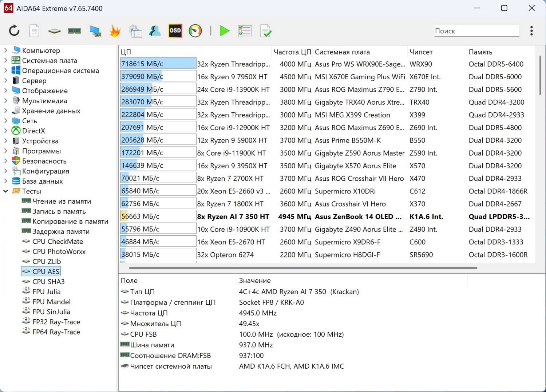The height and width of the screenshot is (392, 546).
Task: Click the speedometer gauge toolbar icon
Action: point(195,31)
